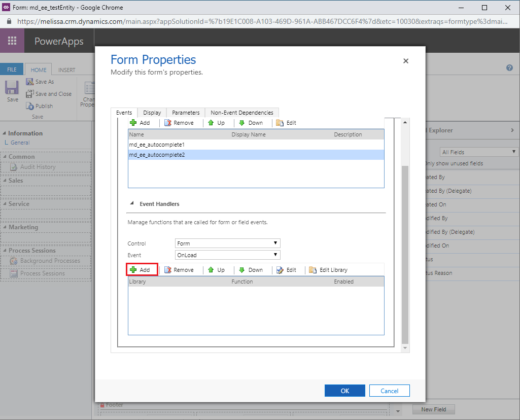
Task: Open the Control dropdown
Action: pyautogui.click(x=227, y=243)
